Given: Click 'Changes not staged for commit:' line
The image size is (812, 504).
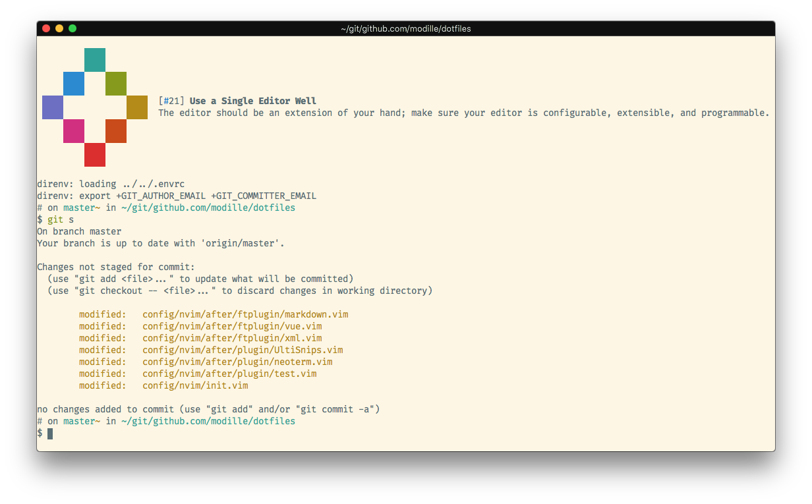Looking at the screenshot, I should [x=116, y=267].
